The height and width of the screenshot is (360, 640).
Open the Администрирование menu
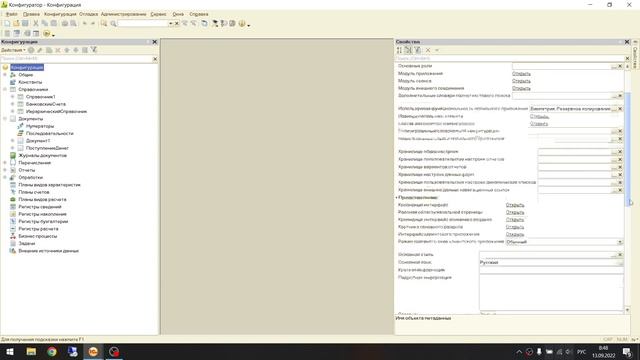123,14
